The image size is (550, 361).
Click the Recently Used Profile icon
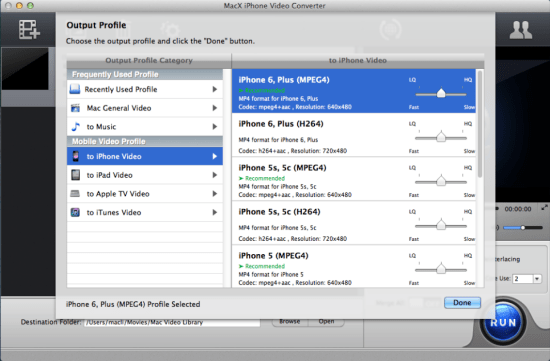pyautogui.click(x=75, y=89)
